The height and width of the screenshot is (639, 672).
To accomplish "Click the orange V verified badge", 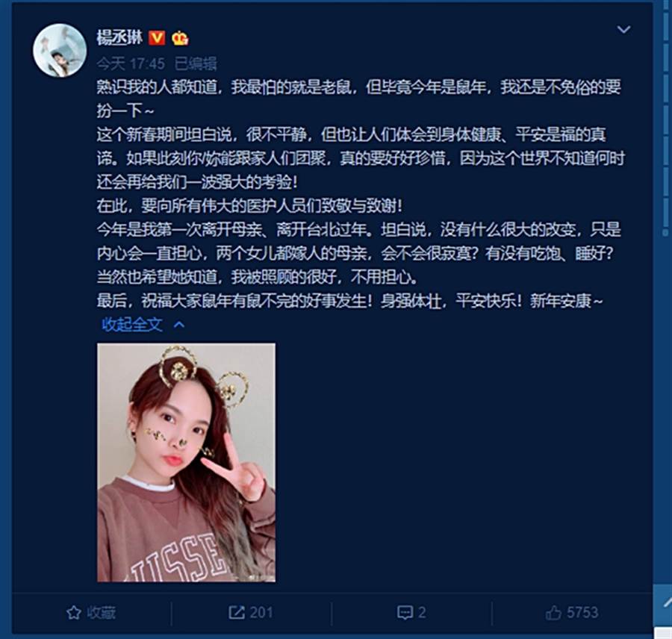I will [x=157, y=38].
